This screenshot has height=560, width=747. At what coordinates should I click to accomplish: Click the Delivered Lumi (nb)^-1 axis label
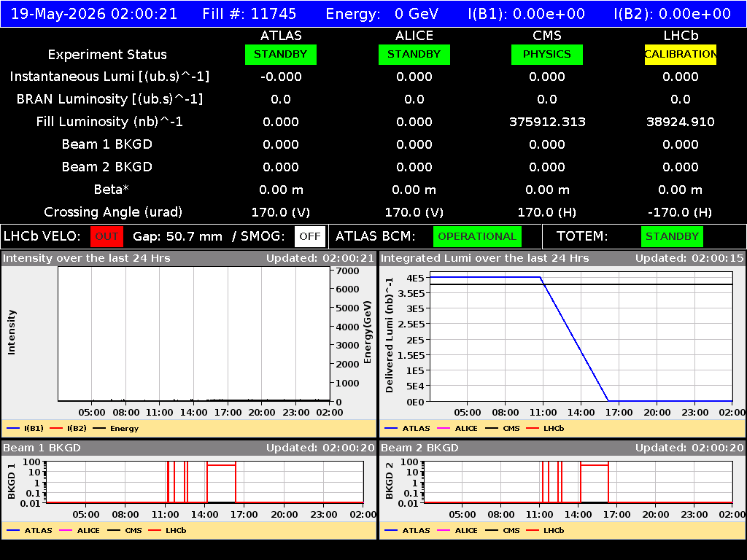click(x=390, y=335)
